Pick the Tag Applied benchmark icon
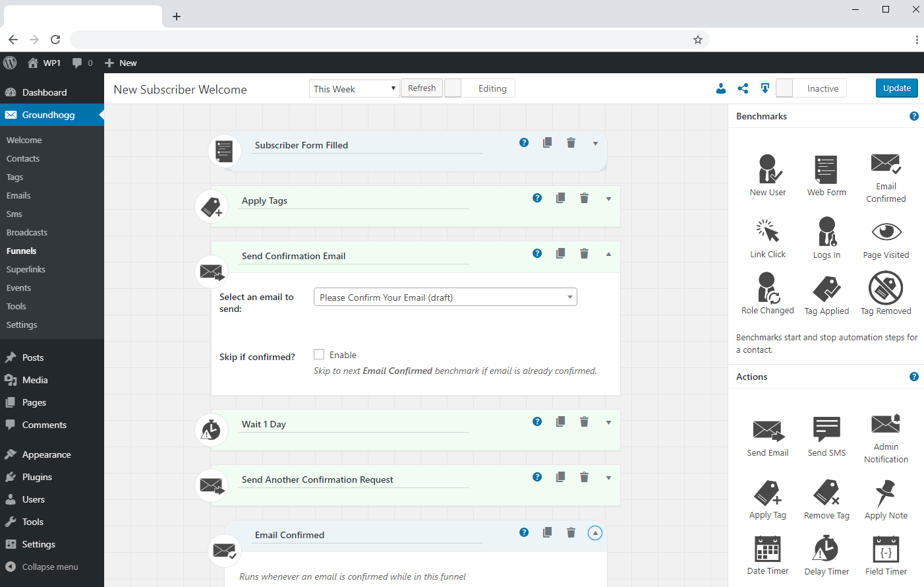This screenshot has height=587, width=924. [x=826, y=288]
